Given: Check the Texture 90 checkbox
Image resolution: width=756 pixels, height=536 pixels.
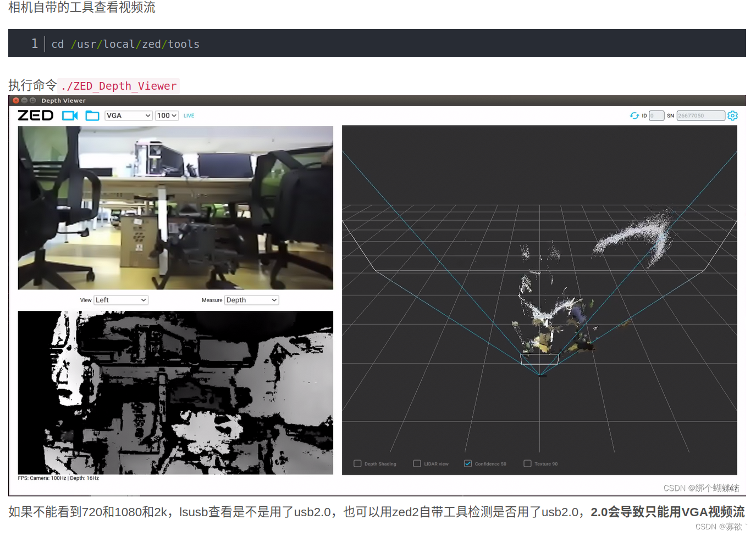Looking at the screenshot, I should [527, 463].
